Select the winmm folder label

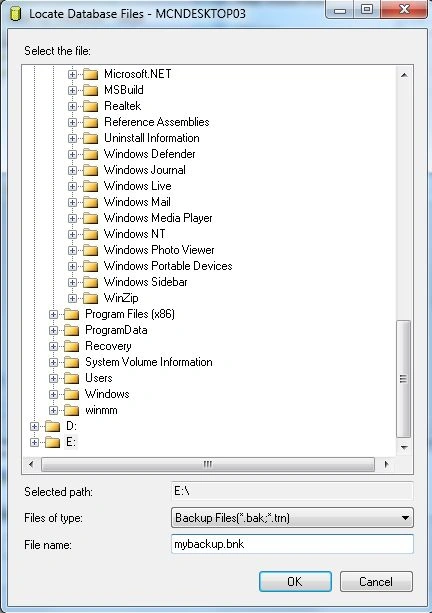[101, 410]
